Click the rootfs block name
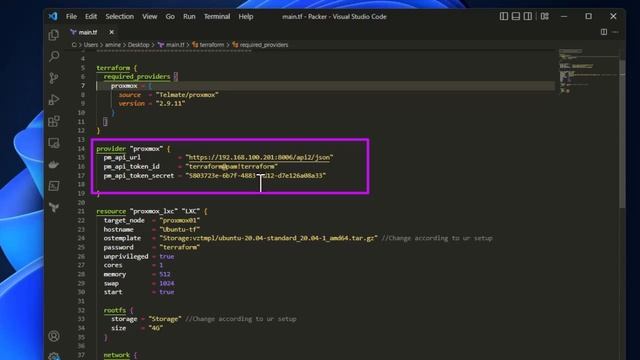This screenshot has height=360, width=640. click(115, 310)
